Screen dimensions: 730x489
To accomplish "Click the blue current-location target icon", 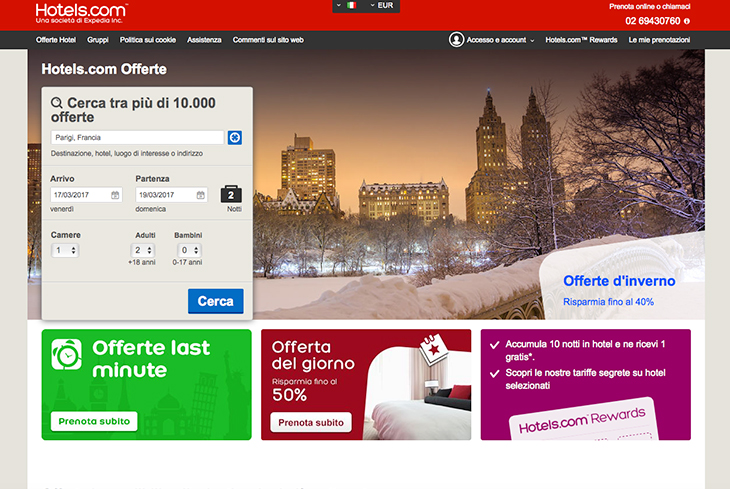I will pos(235,137).
